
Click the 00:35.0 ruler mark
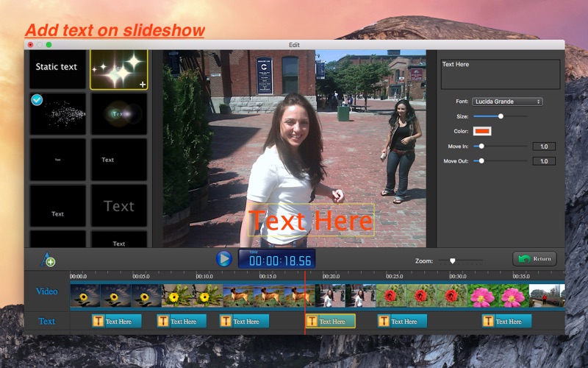click(521, 277)
